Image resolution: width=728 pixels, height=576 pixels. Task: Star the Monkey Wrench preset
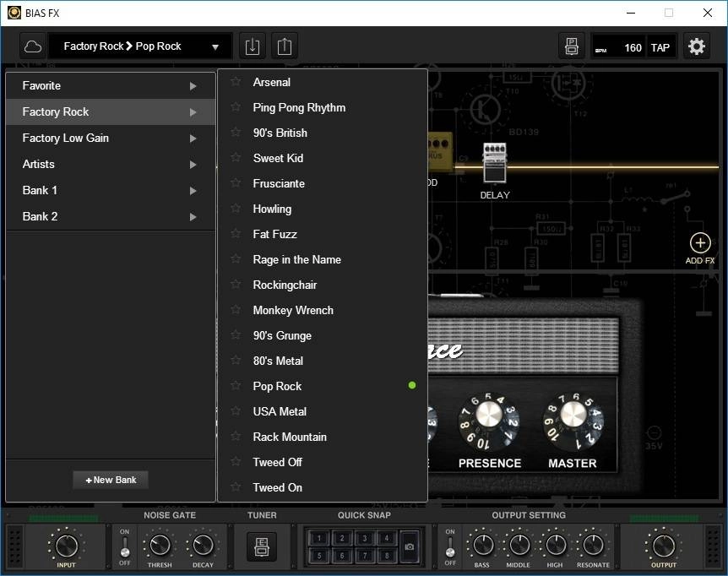click(x=236, y=310)
